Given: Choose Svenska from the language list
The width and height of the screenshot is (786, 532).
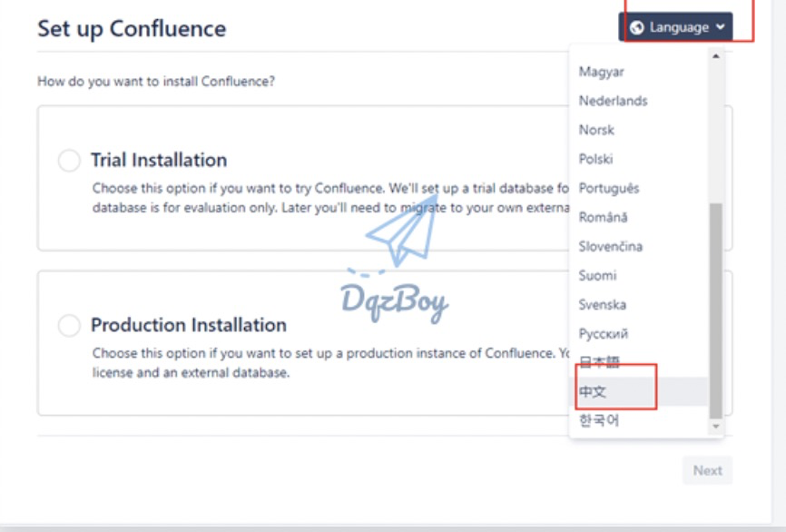Looking at the screenshot, I should tap(639, 304).
